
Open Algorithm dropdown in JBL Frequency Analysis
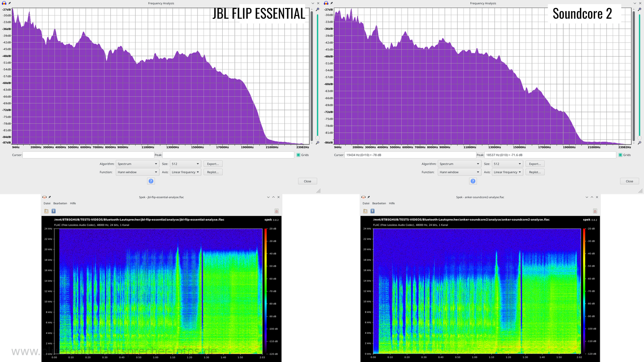coord(137,164)
